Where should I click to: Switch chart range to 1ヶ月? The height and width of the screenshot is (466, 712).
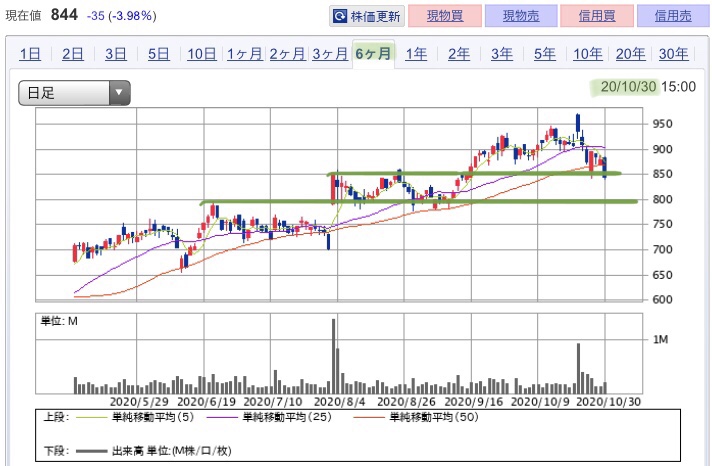pyautogui.click(x=245, y=54)
